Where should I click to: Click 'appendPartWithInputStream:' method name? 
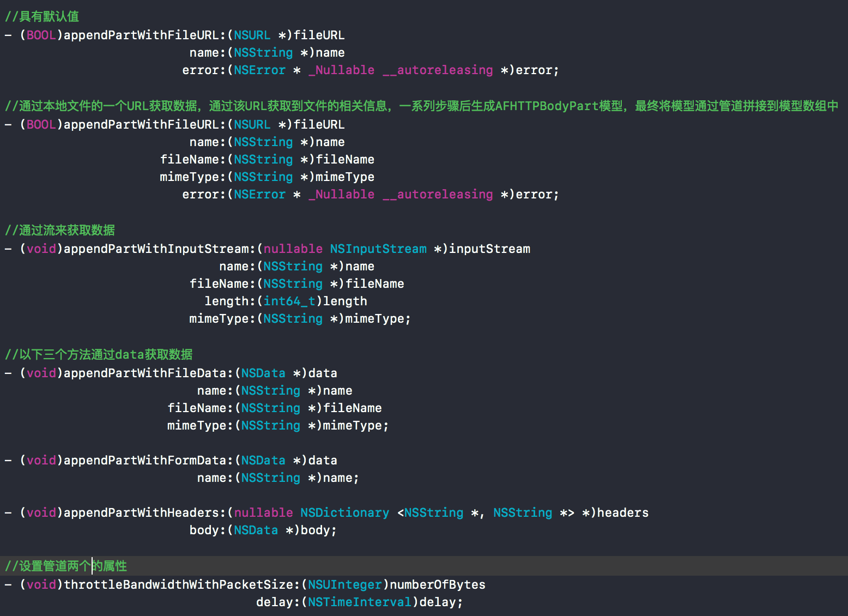(x=160, y=249)
